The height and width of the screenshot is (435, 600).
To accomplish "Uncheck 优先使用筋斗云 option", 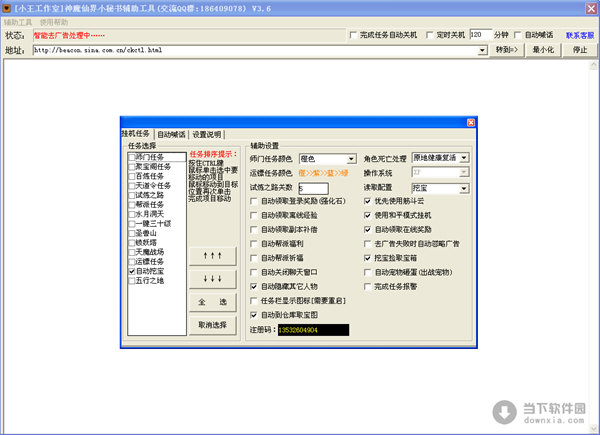I will pos(367,201).
